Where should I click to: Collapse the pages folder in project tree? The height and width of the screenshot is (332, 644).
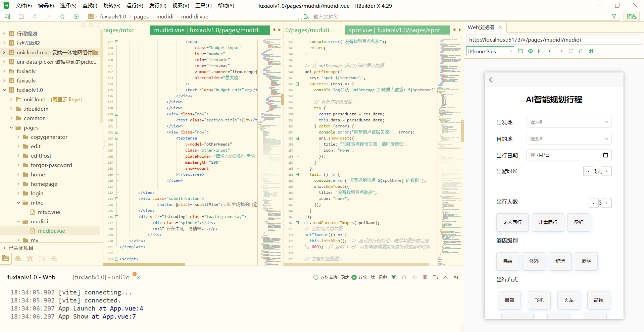tap(11, 127)
